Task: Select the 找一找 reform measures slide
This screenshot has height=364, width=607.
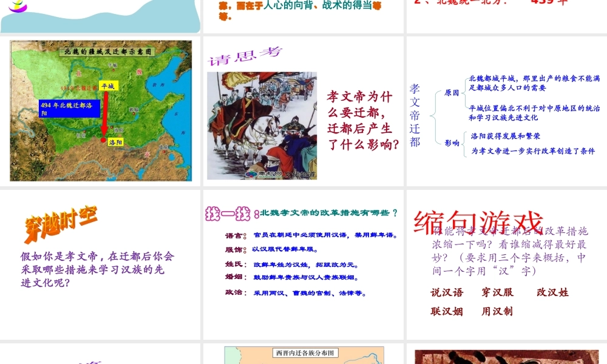Action: (x=303, y=265)
